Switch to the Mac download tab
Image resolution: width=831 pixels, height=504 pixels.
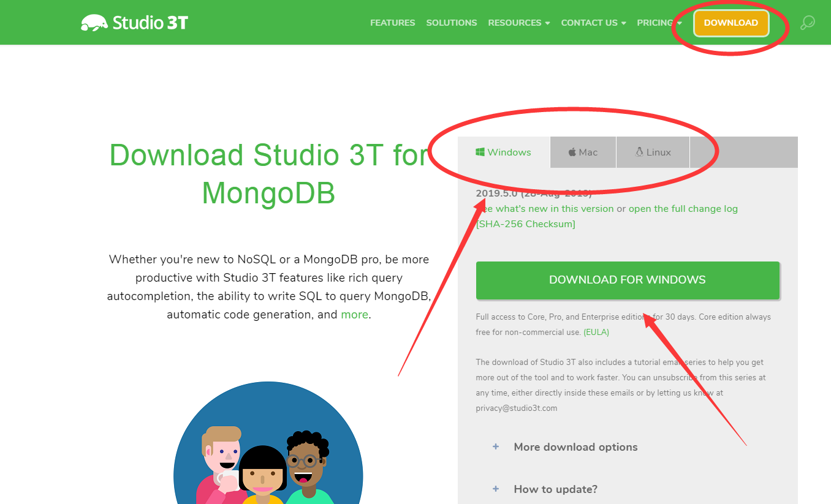pos(583,152)
